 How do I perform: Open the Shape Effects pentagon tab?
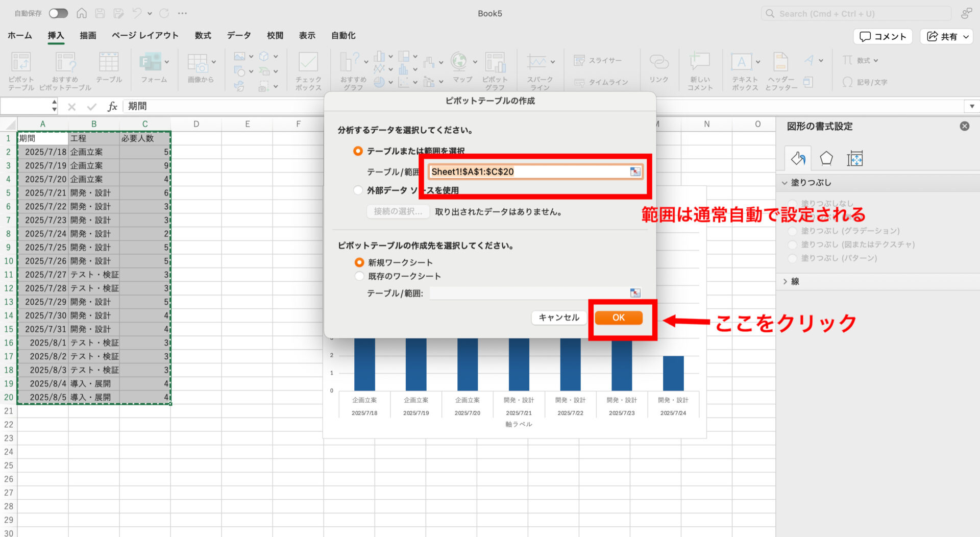(x=826, y=159)
